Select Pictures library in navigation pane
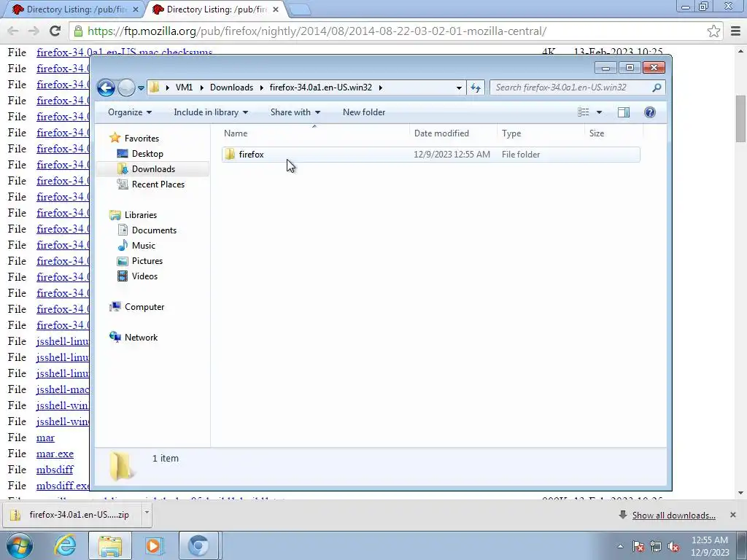This screenshot has height=560, width=747. point(147,261)
